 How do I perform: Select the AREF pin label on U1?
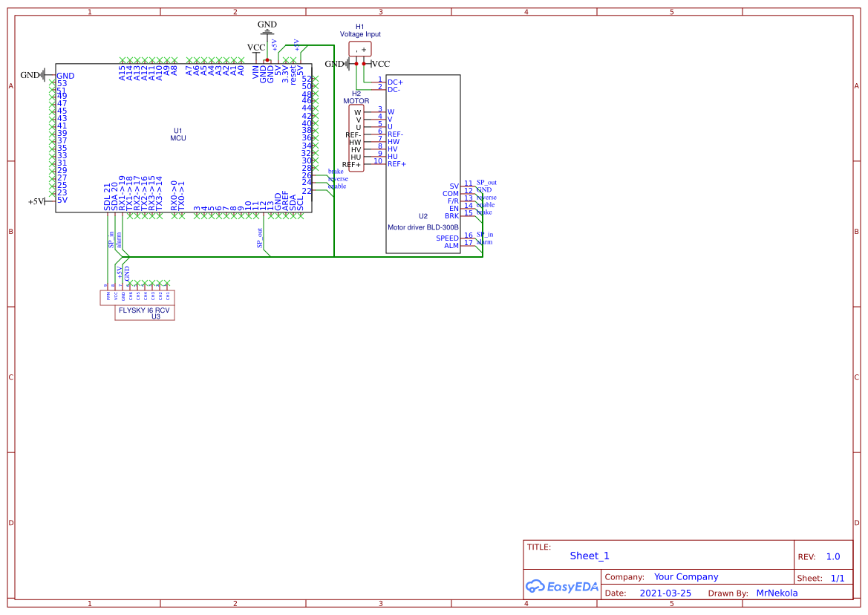pos(285,201)
